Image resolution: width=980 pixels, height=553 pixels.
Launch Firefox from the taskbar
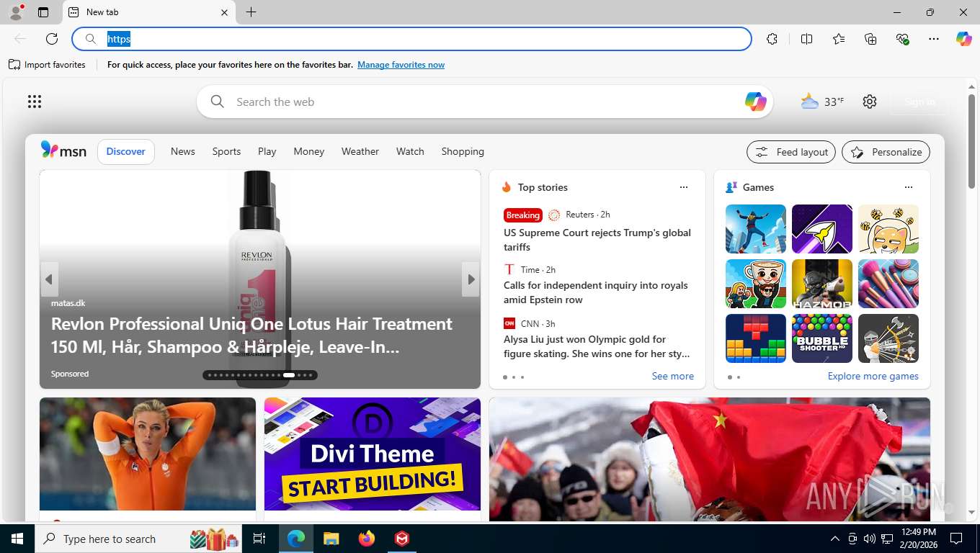click(x=367, y=539)
